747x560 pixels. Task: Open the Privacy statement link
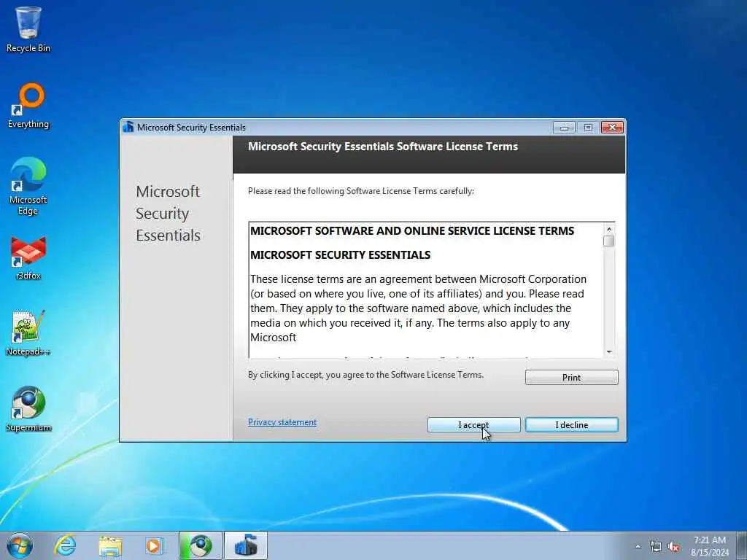(282, 422)
